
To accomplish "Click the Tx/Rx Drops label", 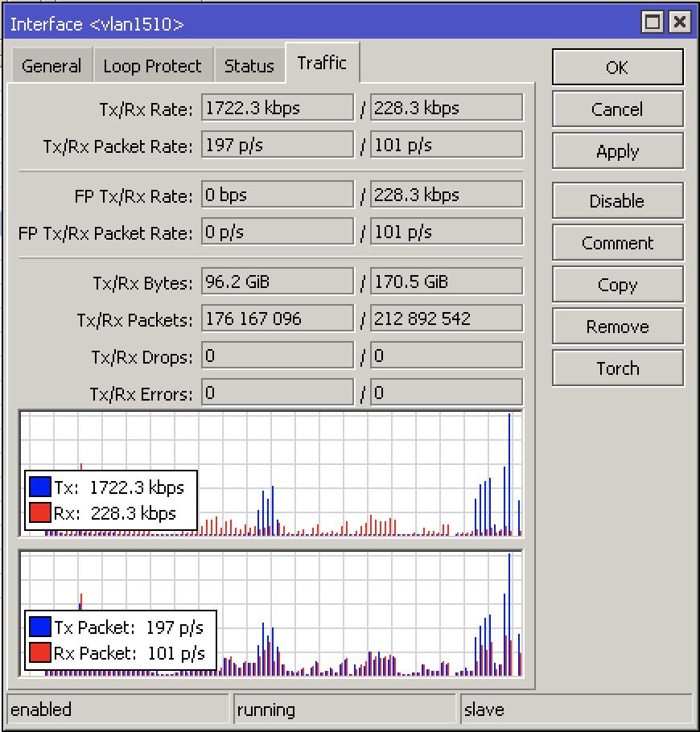I will pyautogui.click(x=142, y=357).
